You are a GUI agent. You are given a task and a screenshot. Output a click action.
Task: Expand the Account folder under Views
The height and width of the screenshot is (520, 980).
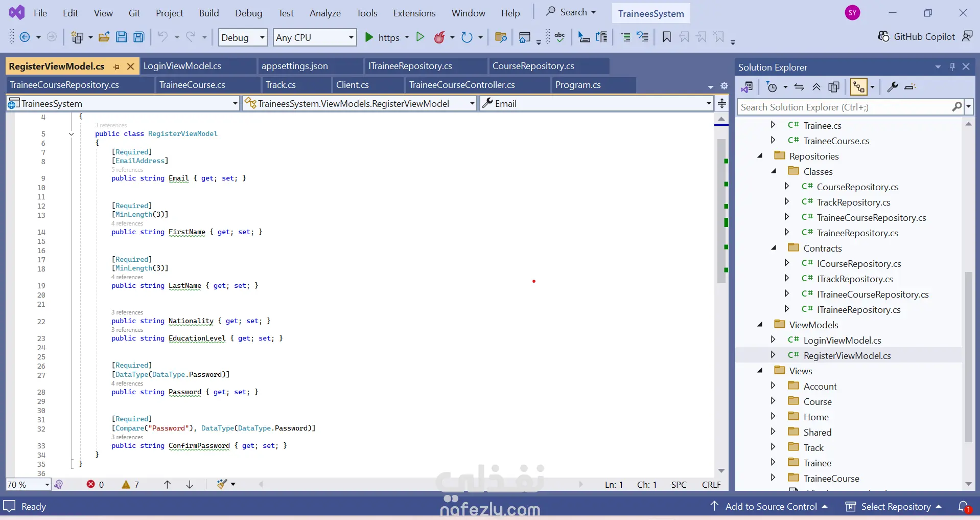click(x=773, y=386)
